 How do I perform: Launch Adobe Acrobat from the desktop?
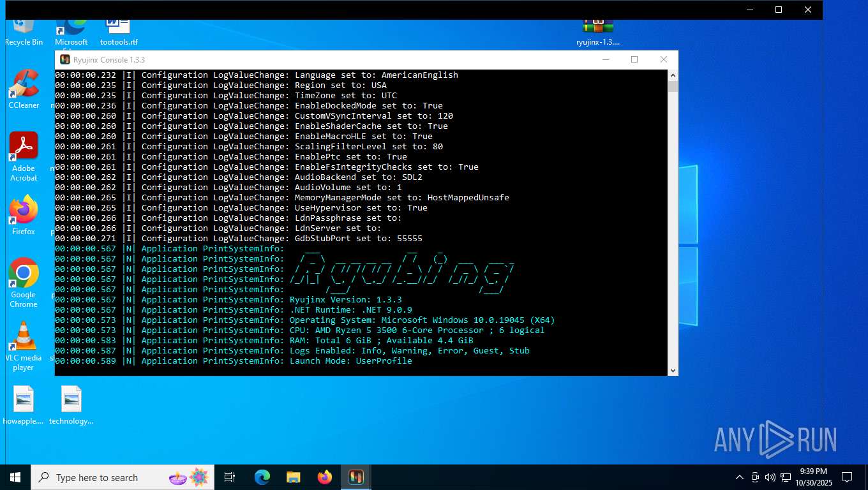[x=24, y=157]
